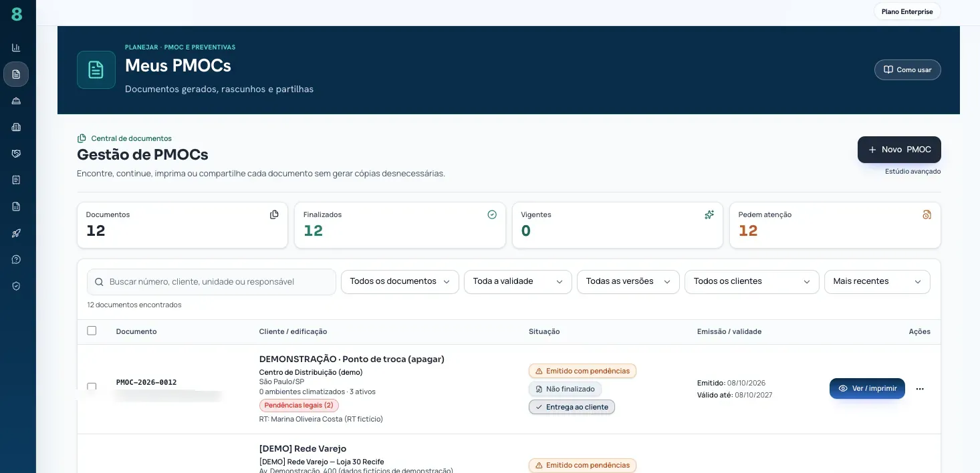Click the Pendências legais (2) tag
980x473 pixels.
299,406
